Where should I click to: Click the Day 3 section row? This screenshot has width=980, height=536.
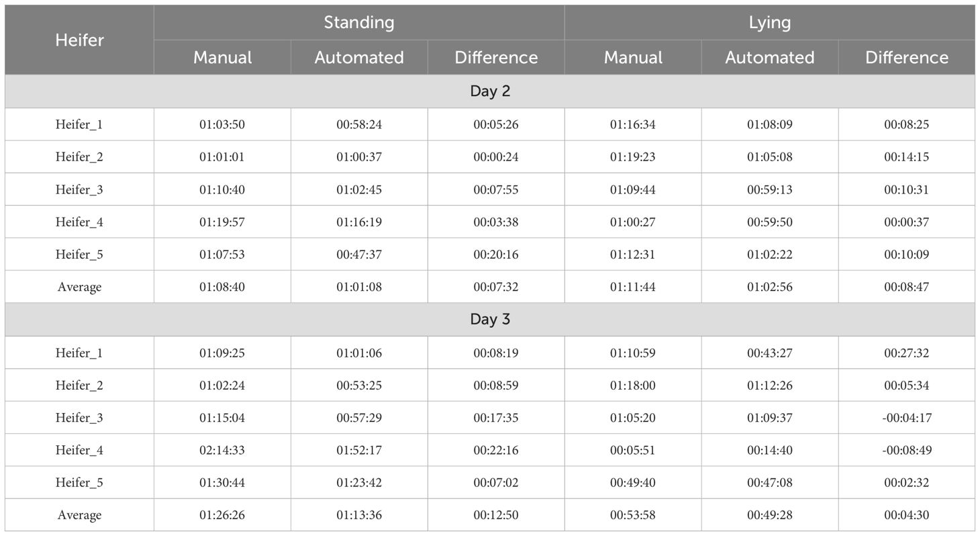pos(490,319)
